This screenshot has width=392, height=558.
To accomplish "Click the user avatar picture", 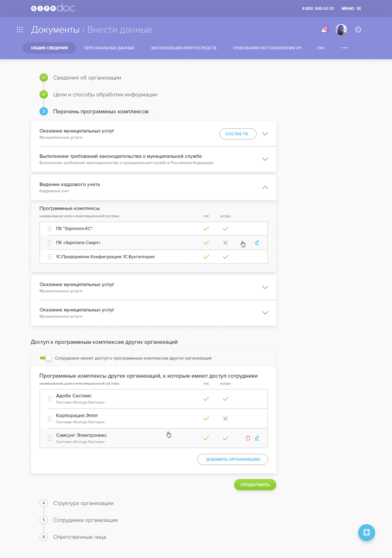I will [341, 30].
